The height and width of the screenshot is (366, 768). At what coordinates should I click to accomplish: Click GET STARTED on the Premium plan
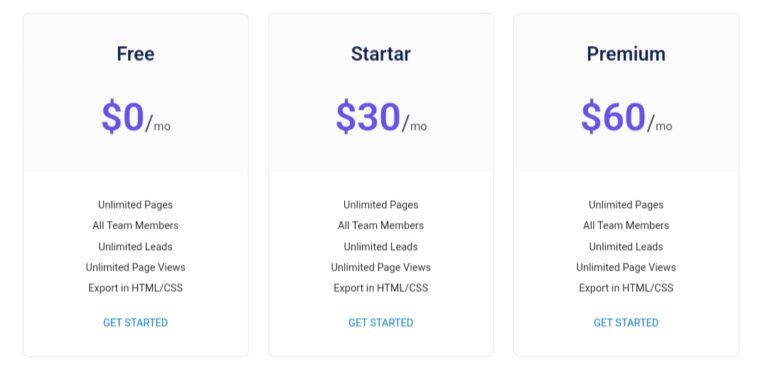[626, 322]
